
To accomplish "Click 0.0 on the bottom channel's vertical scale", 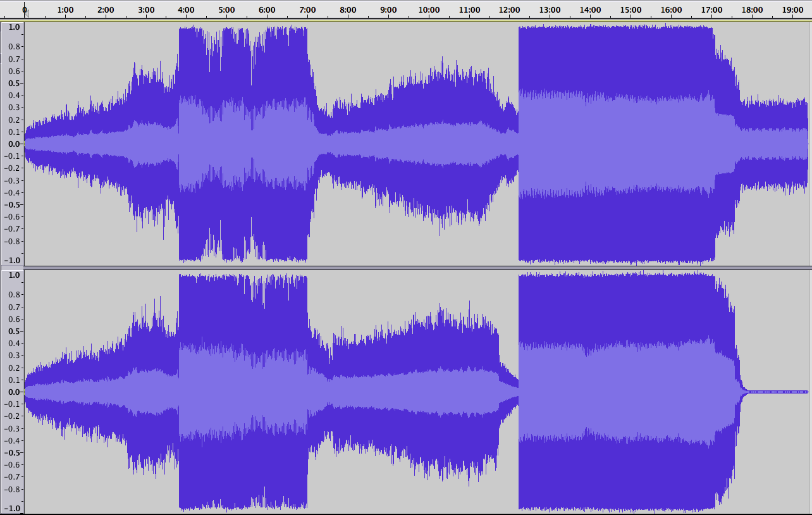I will [x=14, y=392].
